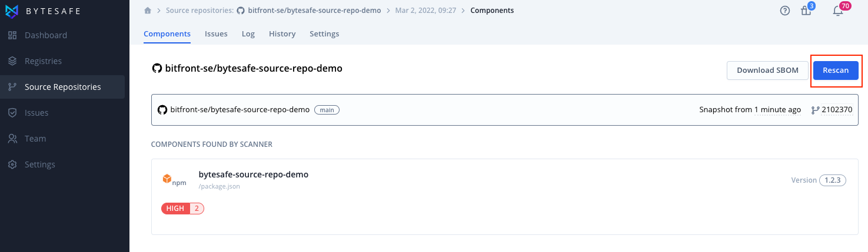Open the bytesafe-source-repo-demo component entry
Screen dimensions: 868x252
pyautogui.click(x=504, y=197)
